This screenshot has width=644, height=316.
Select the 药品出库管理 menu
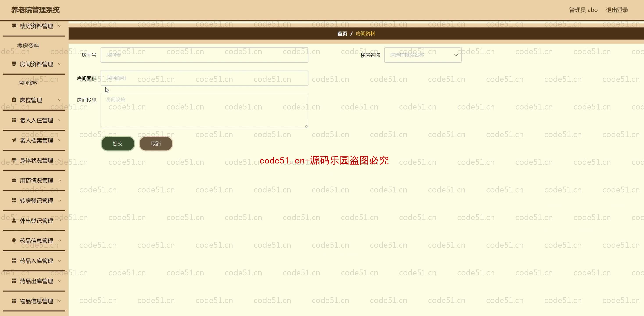(34, 281)
